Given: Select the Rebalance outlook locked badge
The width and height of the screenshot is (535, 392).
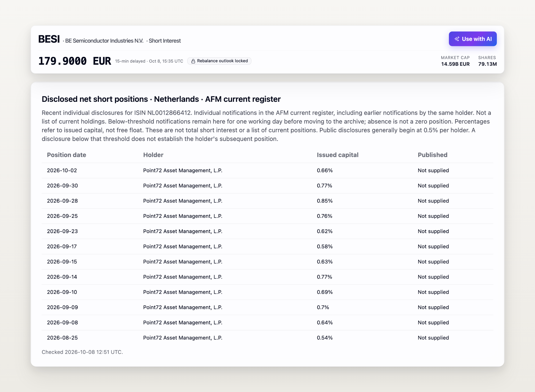Looking at the screenshot, I should coord(219,61).
